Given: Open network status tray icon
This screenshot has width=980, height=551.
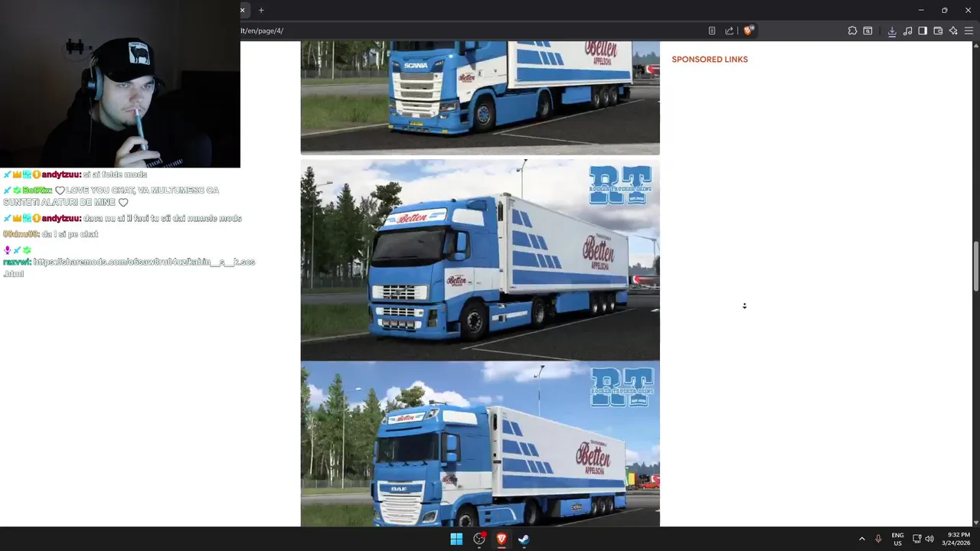Looking at the screenshot, I should 917,539.
